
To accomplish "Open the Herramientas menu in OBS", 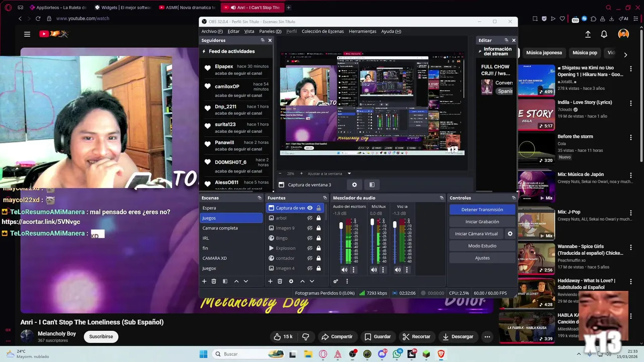I will pos(362,31).
